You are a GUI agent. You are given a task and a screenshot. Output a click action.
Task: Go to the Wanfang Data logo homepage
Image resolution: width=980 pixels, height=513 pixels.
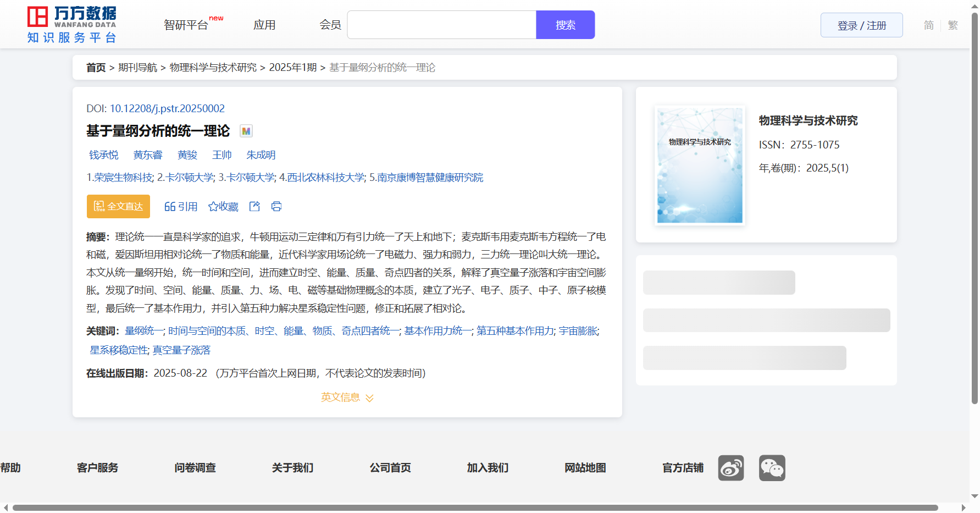(71, 25)
